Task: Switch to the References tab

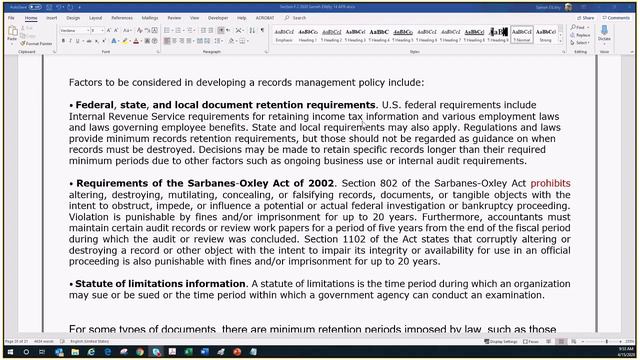Action: 122,18
